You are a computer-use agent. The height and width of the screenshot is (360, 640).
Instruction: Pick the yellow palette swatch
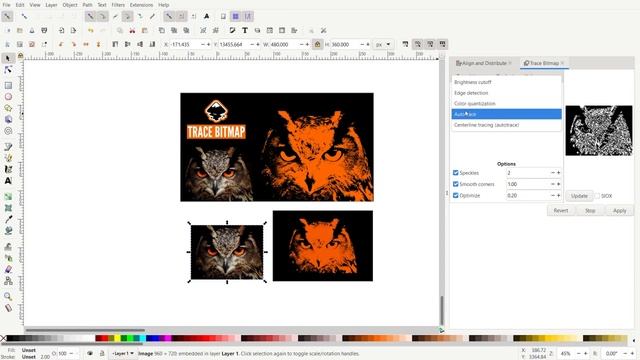[118, 338]
